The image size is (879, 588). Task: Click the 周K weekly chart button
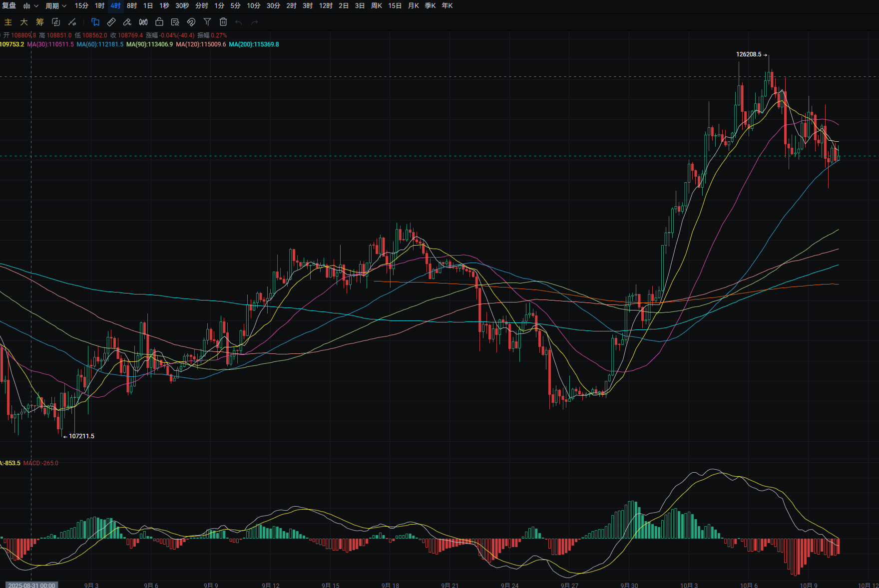(x=377, y=6)
